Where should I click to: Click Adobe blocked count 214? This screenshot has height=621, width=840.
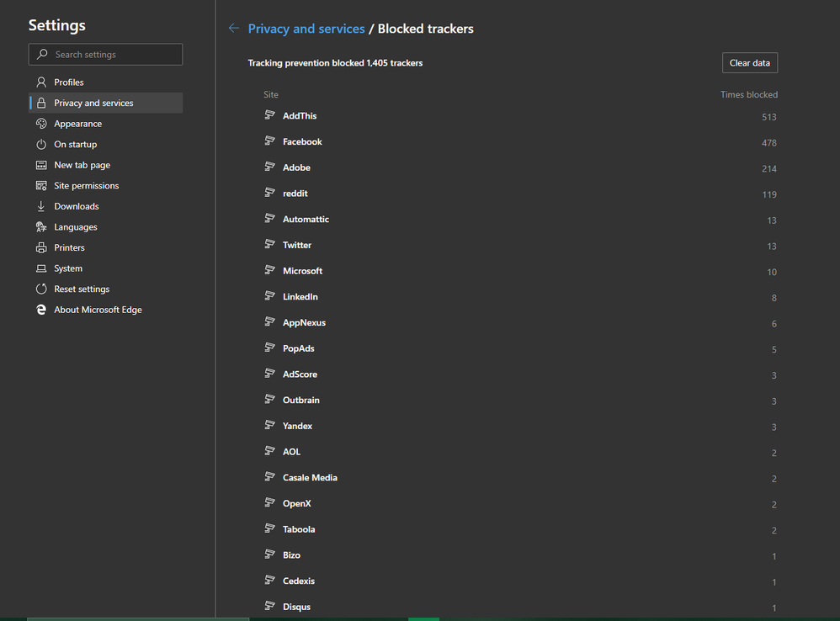[769, 168]
